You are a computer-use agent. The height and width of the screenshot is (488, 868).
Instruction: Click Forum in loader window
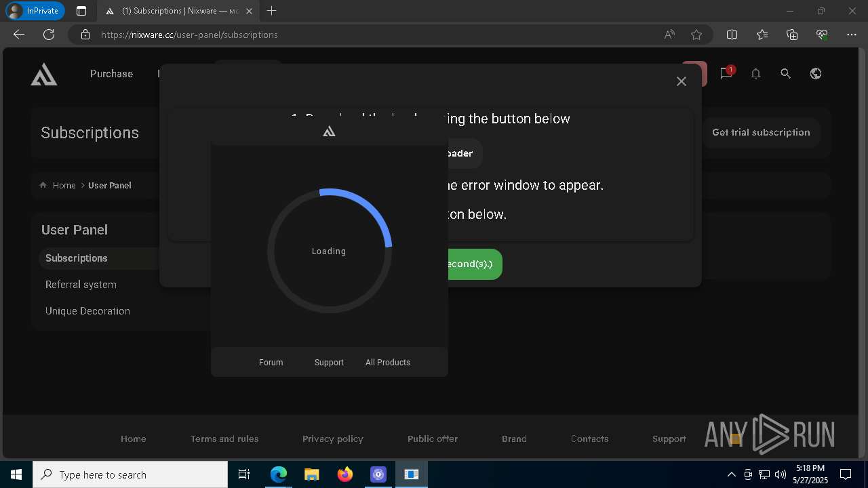click(x=271, y=363)
